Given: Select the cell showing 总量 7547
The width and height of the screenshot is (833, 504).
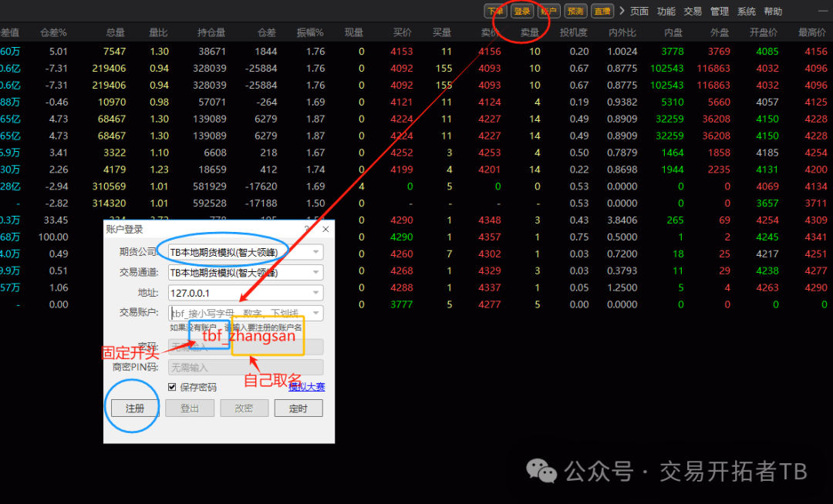Looking at the screenshot, I should (x=115, y=52).
